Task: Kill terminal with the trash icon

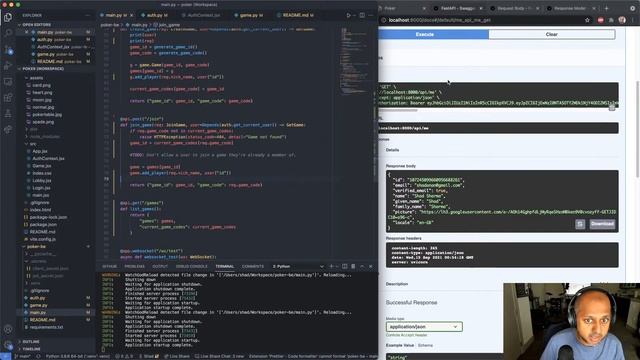Action: point(353,266)
